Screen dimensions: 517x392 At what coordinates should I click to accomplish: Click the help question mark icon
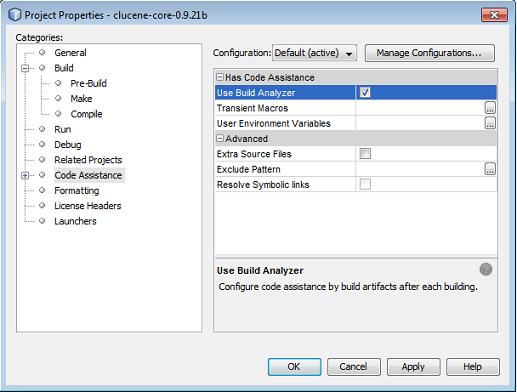click(x=486, y=269)
